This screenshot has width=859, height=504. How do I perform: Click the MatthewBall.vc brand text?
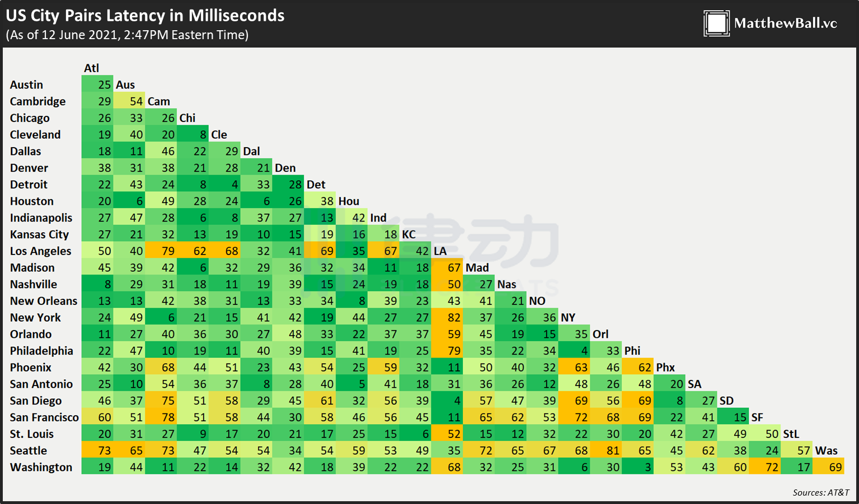[x=786, y=23]
